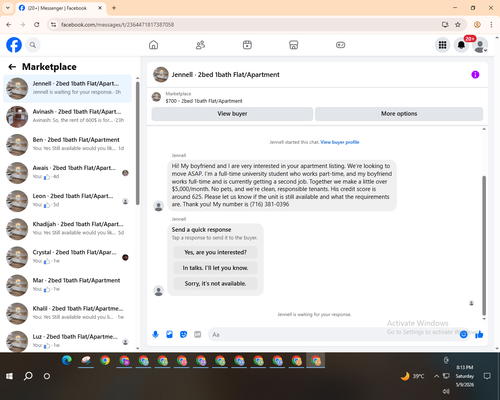
Task: Open the Chrome profile avatar icon
Action: pos(477,25)
